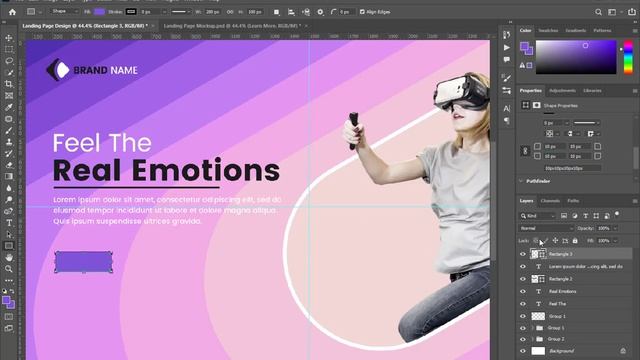The width and height of the screenshot is (640, 360).
Task: Collapse the Pathfinder section
Action: [x=521, y=181]
